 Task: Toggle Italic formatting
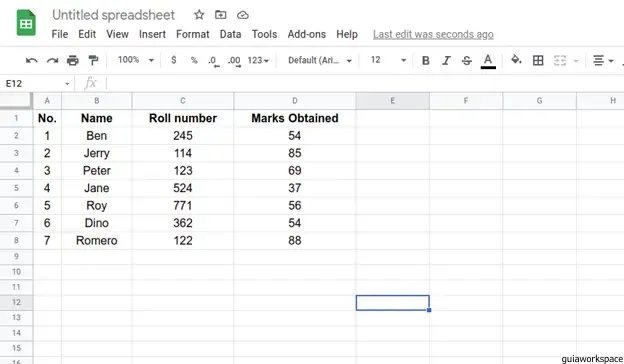click(x=446, y=60)
